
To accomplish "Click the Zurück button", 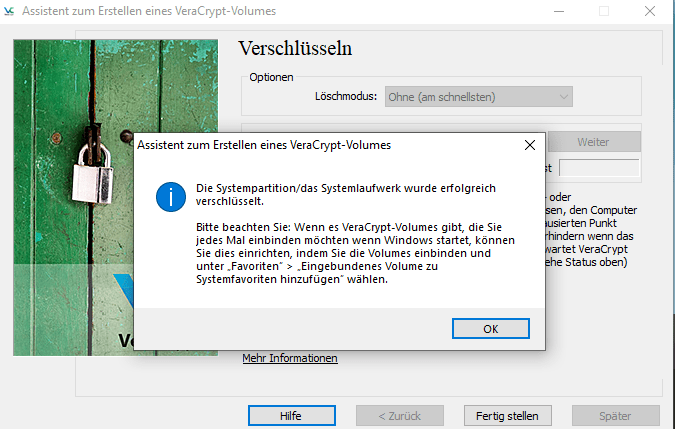I will [x=399, y=416].
